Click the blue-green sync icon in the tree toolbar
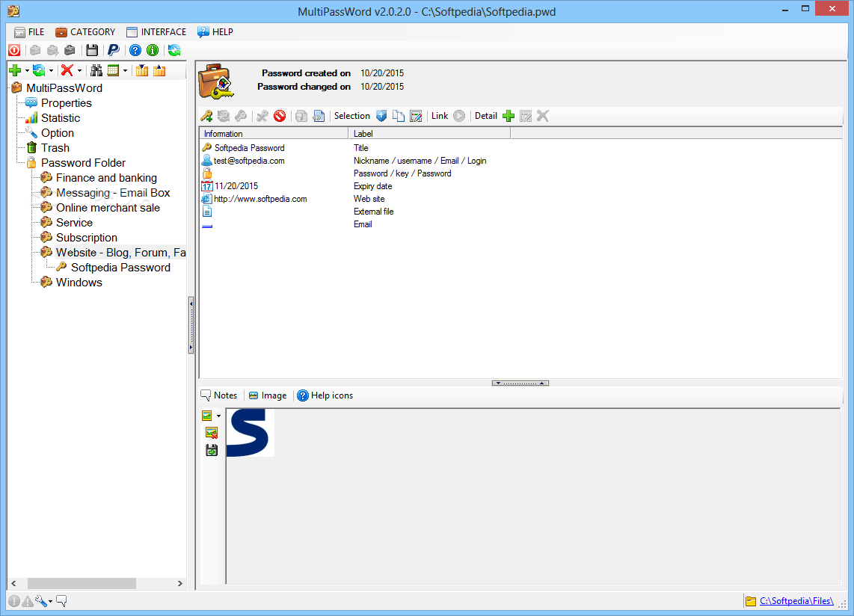The height and width of the screenshot is (616, 854). 39,70
